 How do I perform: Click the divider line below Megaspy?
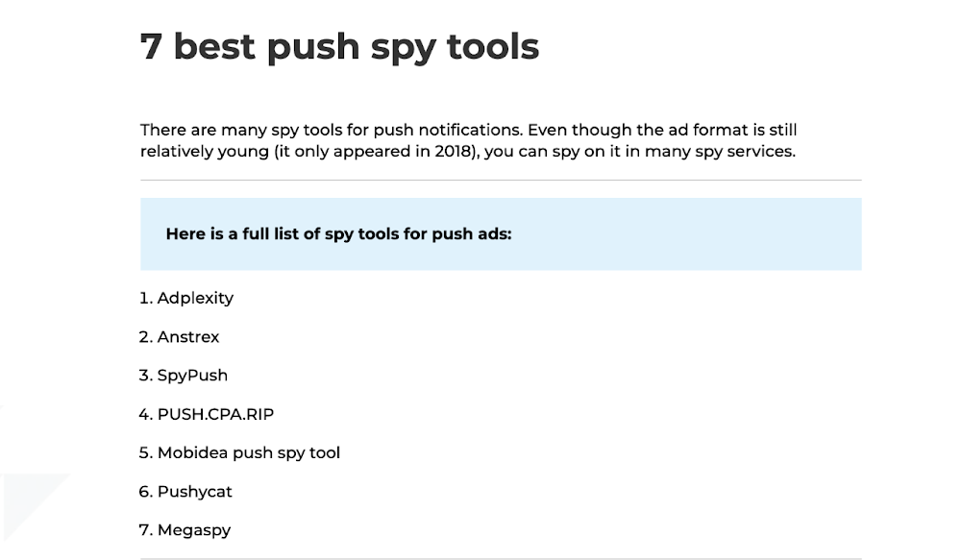[501, 558]
